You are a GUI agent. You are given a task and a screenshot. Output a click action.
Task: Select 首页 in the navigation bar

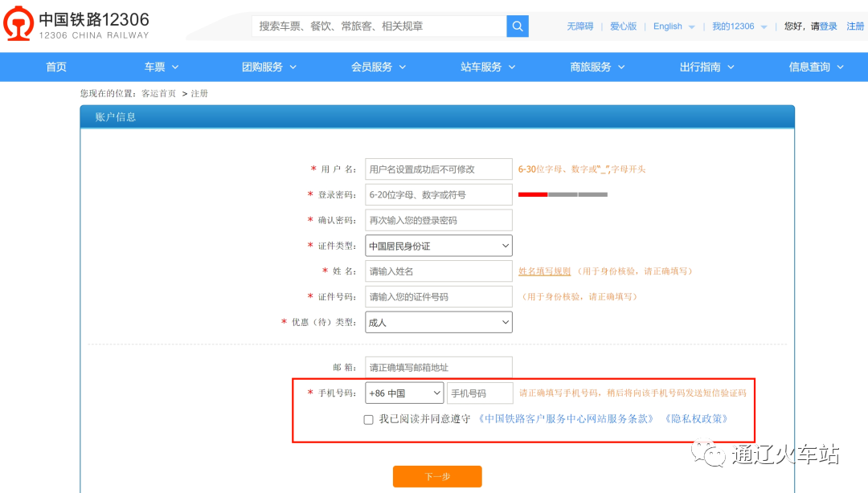tap(55, 67)
